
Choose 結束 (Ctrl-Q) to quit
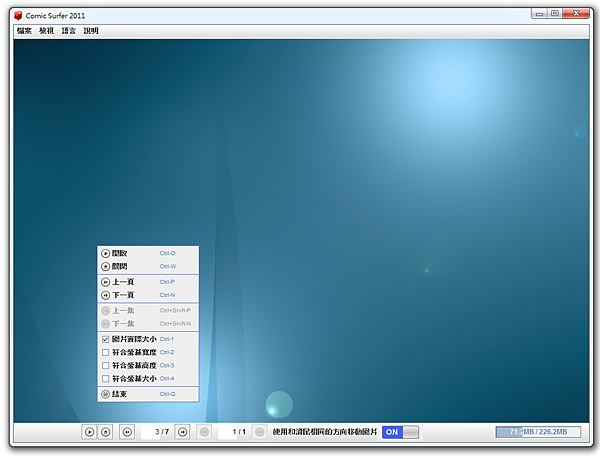click(x=148, y=394)
